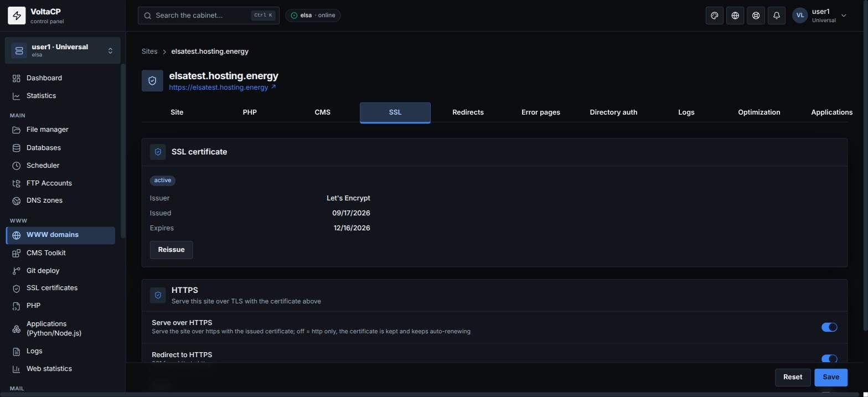Expand the user1 Universal account switcher
Image resolution: width=868 pixels, height=397 pixels.
coord(63,50)
